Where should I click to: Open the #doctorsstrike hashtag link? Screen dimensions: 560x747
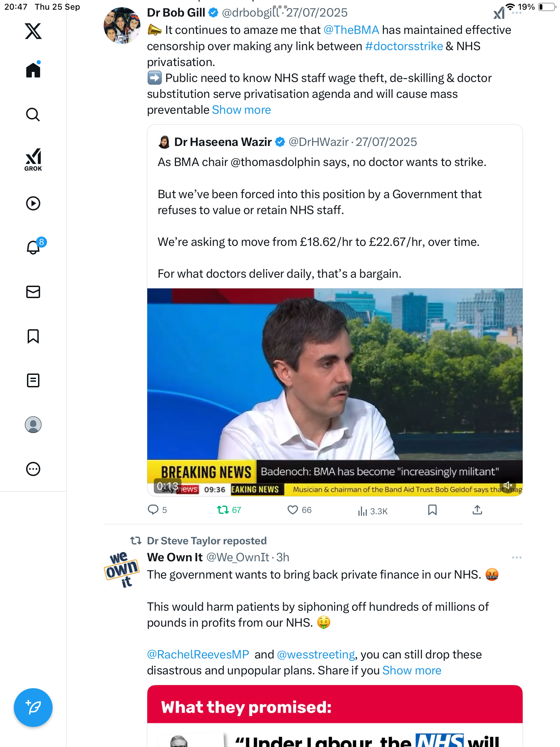click(x=404, y=46)
